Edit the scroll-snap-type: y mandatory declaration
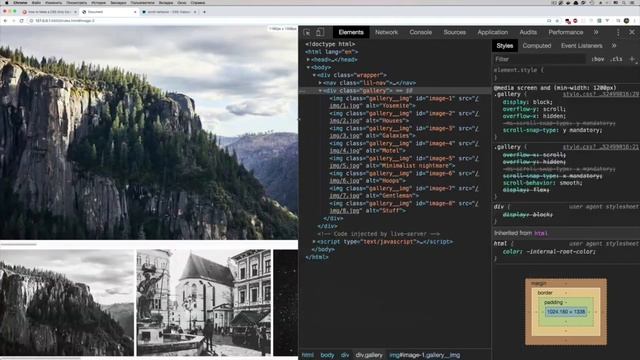 (x=553, y=130)
